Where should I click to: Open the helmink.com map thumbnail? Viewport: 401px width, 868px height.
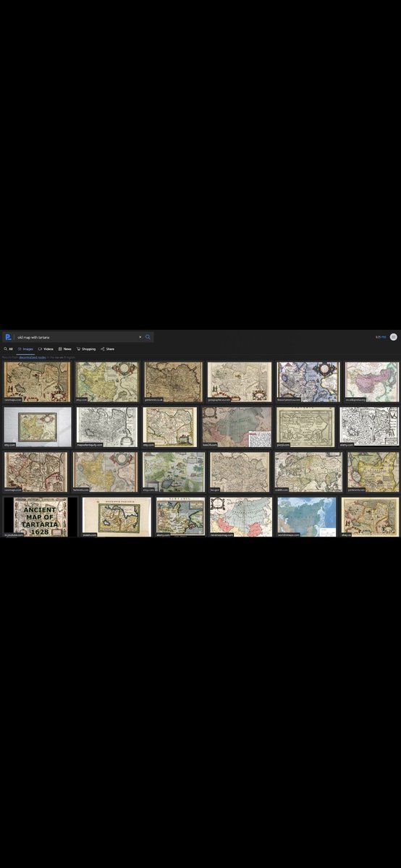(104, 472)
